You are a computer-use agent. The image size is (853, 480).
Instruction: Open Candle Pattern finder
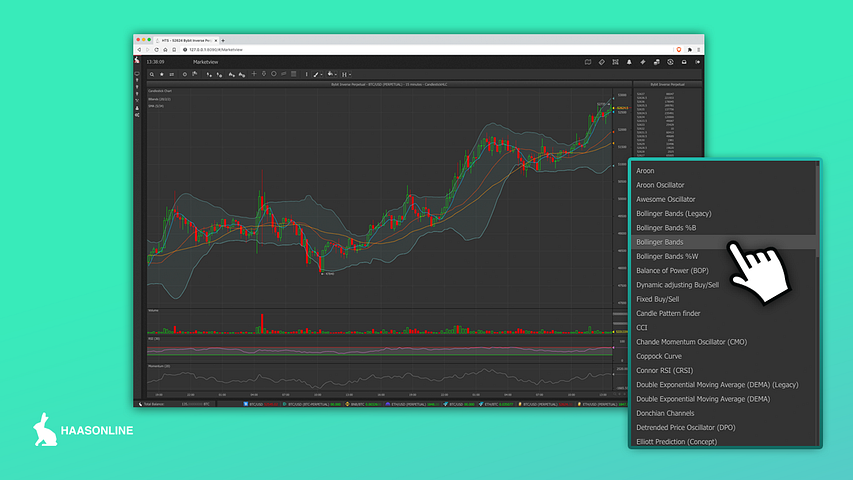[x=668, y=313]
